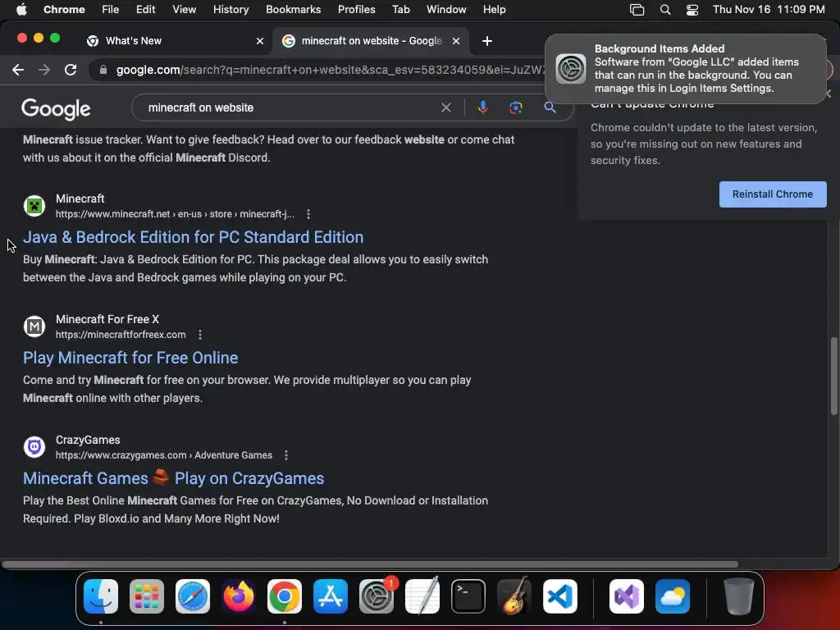
Task: Launch Firefox from the dock
Action: (x=239, y=596)
